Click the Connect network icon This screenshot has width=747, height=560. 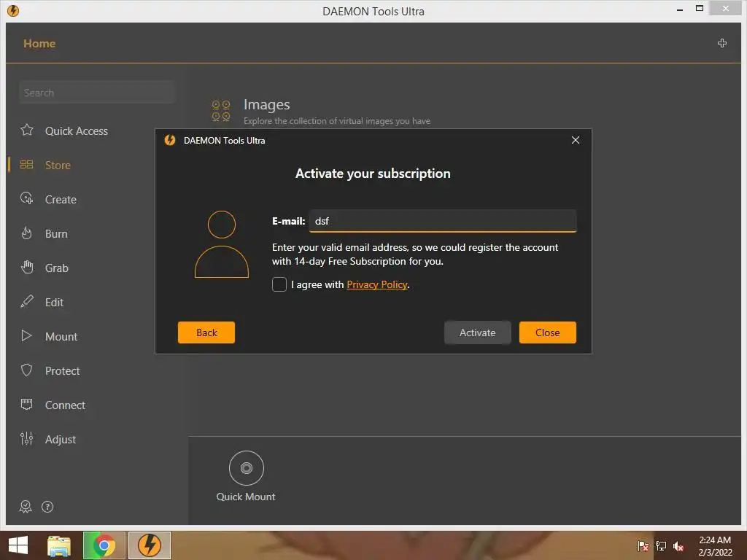click(27, 404)
